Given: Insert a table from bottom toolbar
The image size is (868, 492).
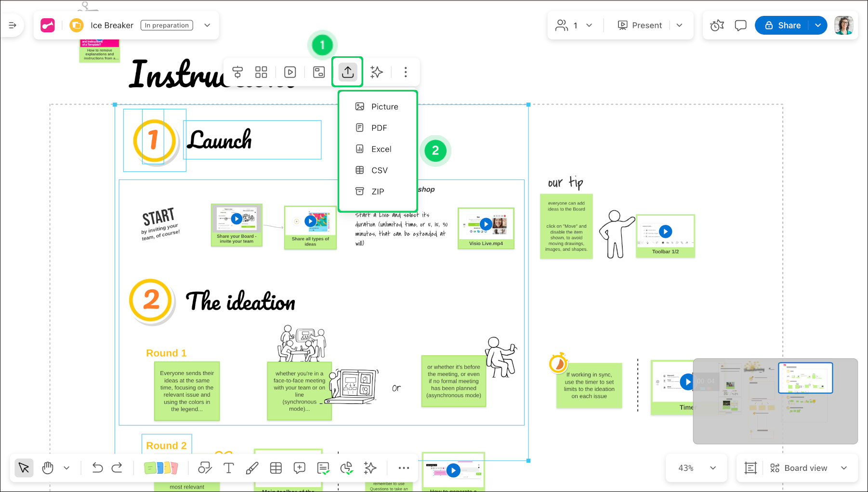Looking at the screenshot, I should [x=276, y=468].
